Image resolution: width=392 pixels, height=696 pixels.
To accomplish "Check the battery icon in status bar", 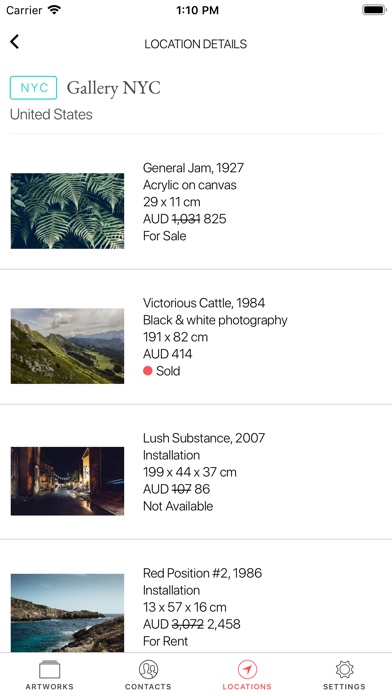I will 374,10.
